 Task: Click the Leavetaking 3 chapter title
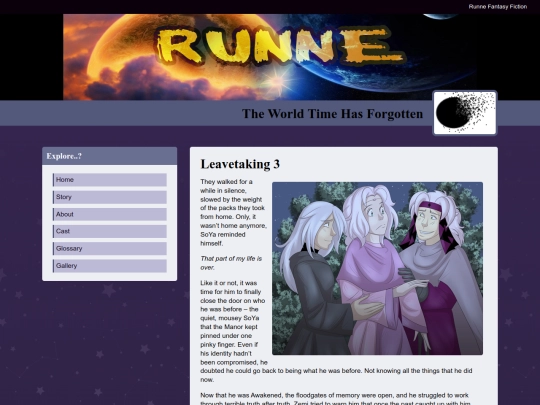click(240, 164)
